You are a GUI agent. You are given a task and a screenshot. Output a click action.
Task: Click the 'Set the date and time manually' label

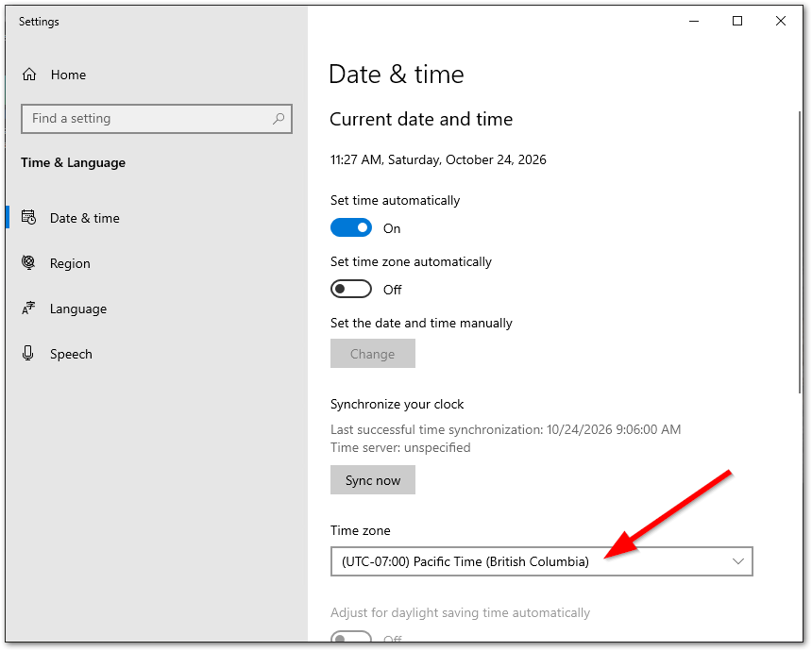pyautogui.click(x=421, y=323)
